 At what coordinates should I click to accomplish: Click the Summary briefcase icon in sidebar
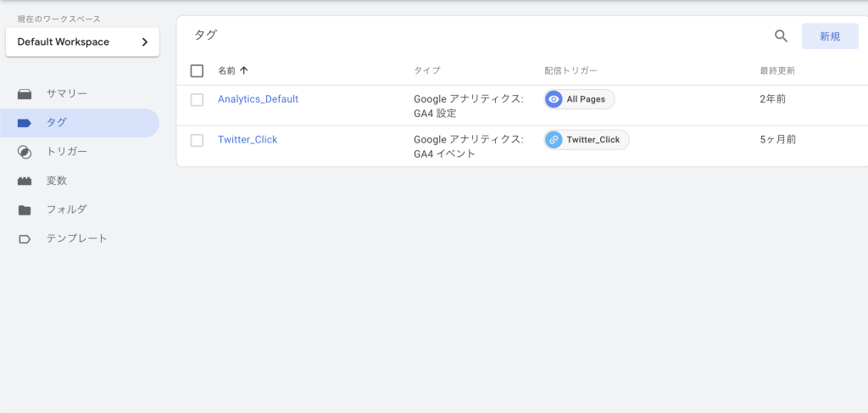tap(25, 94)
